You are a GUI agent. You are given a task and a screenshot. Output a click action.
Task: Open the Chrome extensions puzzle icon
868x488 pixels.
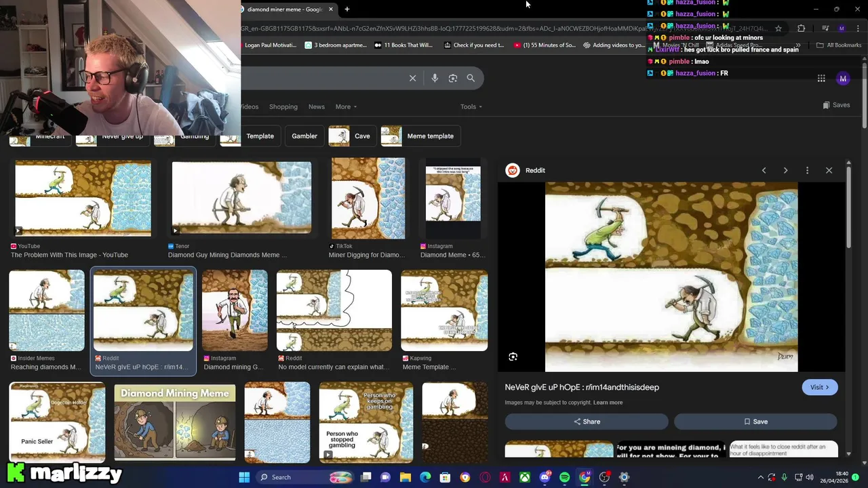(x=801, y=28)
